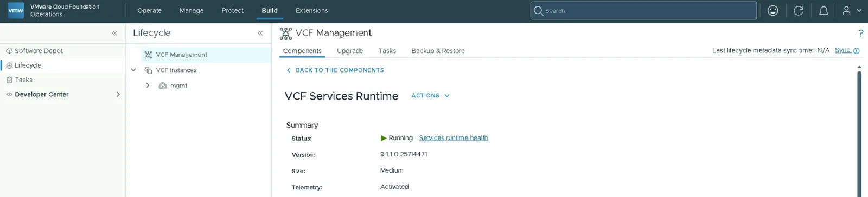Click the VCF Instances tree icon
This screenshot has width=868, height=197.
point(148,70)
